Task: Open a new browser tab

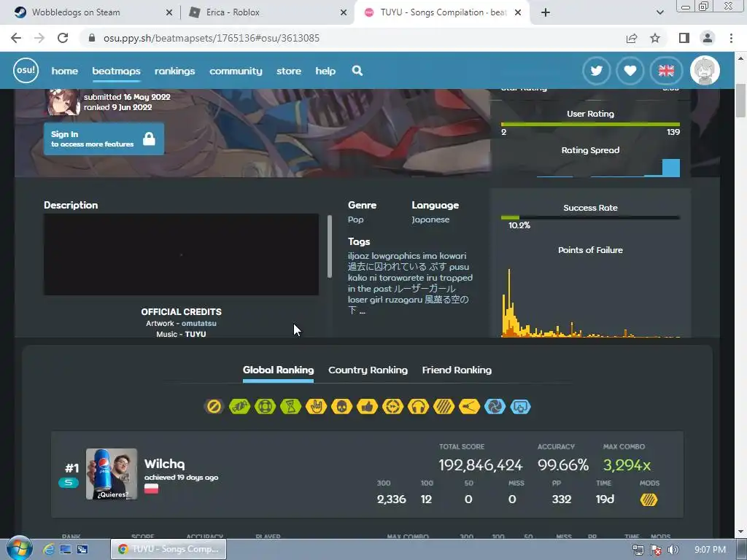Action: tap(546, 13)
